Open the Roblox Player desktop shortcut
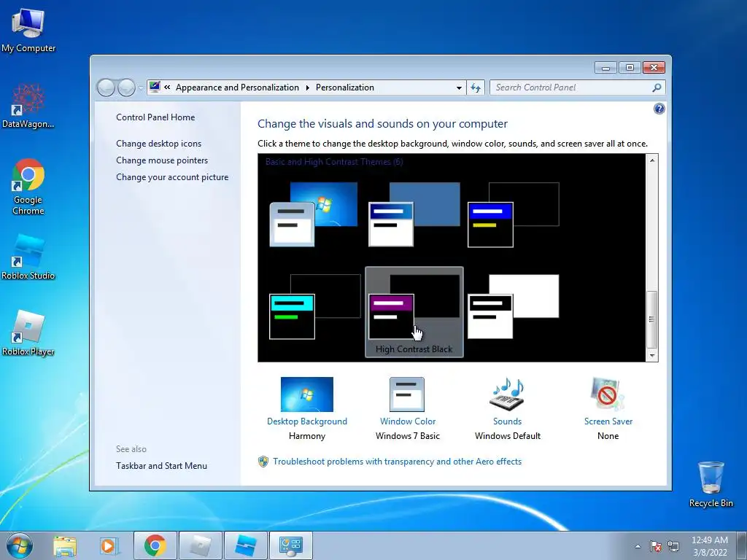Screen dimensions: 747x560 [x=28, y=332]
